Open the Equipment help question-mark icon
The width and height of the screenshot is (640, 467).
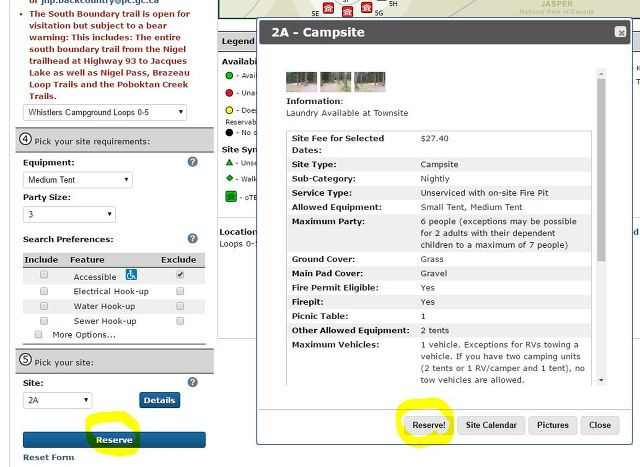point(193,162)
